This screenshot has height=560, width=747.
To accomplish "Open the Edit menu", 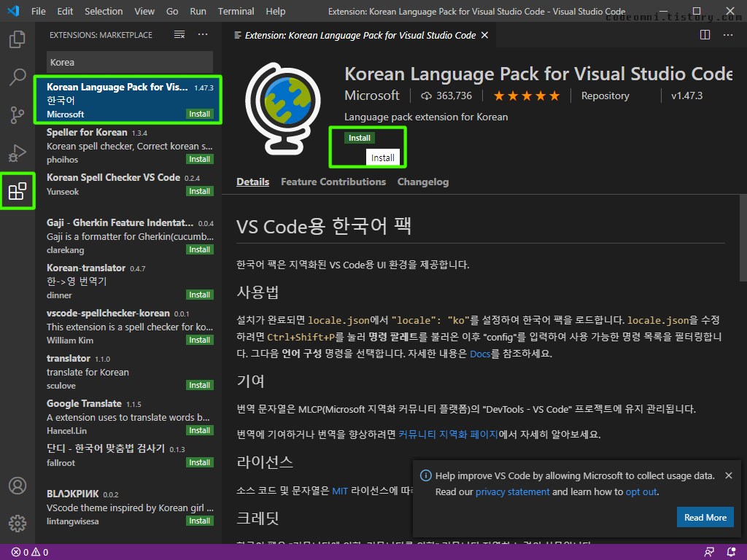I will pyautogui.click(x=65, y=11).
